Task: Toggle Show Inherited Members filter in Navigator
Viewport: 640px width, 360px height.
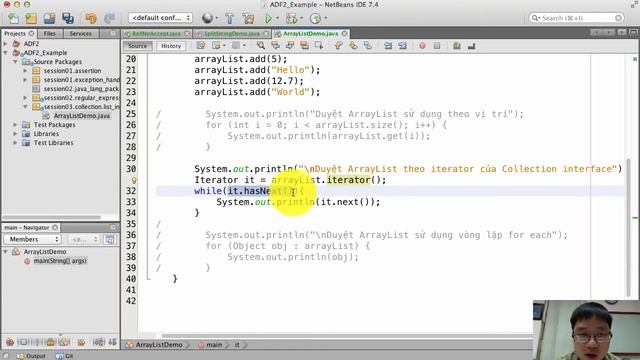Action: click(10, 342)
